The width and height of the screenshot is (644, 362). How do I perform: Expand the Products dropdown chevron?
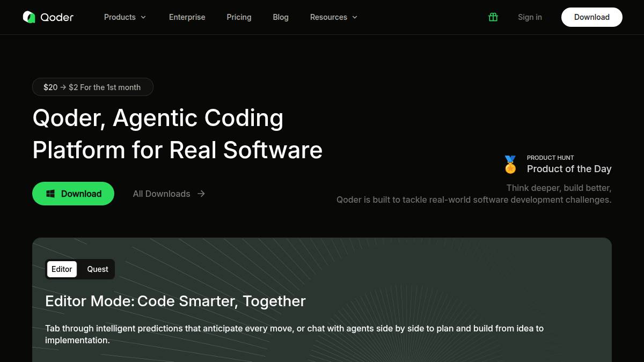[x=143, y=17]
